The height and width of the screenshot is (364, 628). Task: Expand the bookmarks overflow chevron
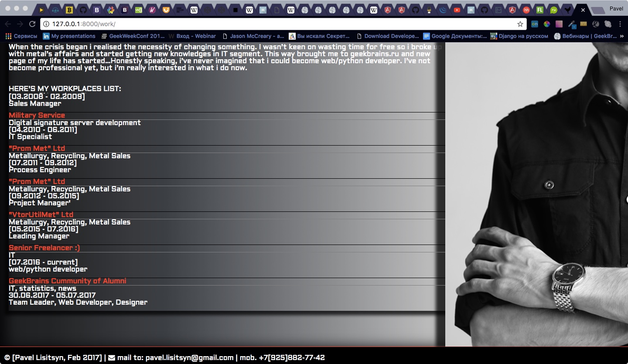click(622, 36)
